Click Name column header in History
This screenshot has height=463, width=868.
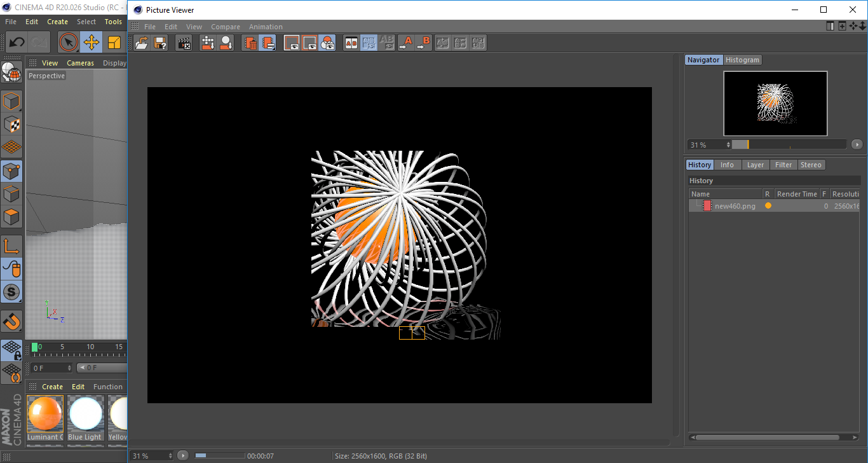(x=726, y=194)
